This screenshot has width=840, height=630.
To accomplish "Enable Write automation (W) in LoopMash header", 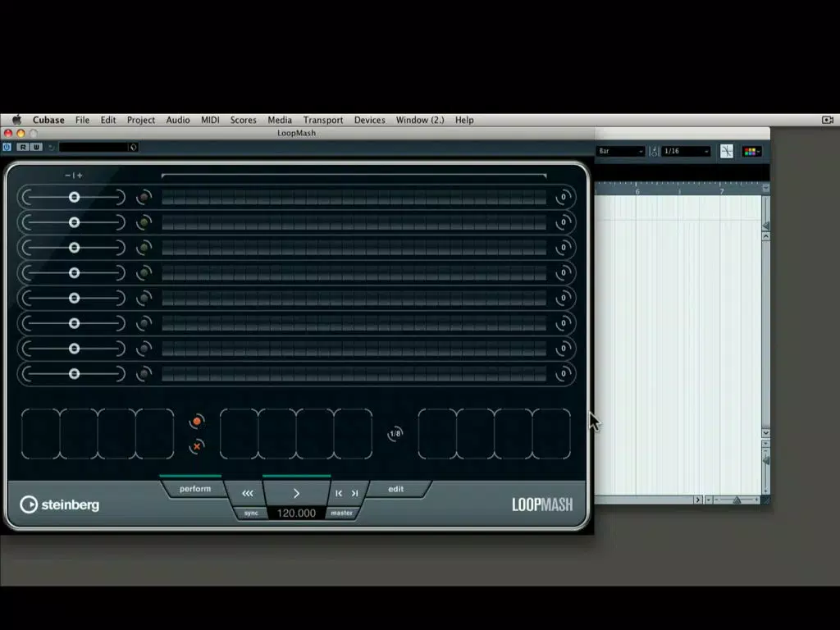I will click(36, 148).
